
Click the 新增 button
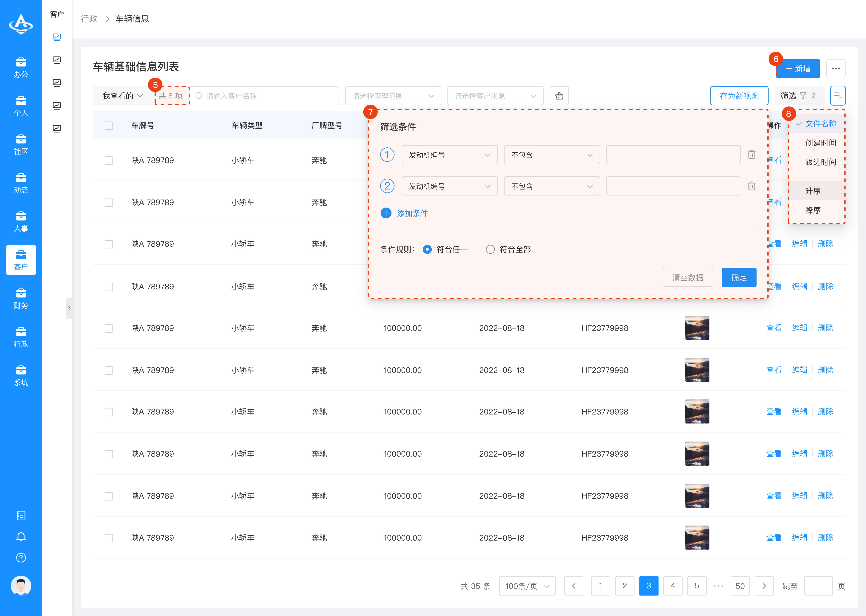tap(798, 69)
